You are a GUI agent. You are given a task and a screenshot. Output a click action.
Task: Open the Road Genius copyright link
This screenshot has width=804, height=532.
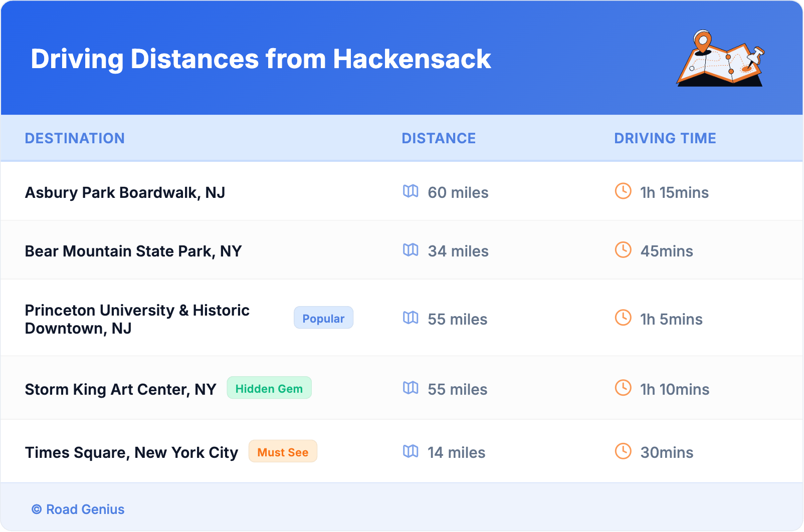click(78, 509)
